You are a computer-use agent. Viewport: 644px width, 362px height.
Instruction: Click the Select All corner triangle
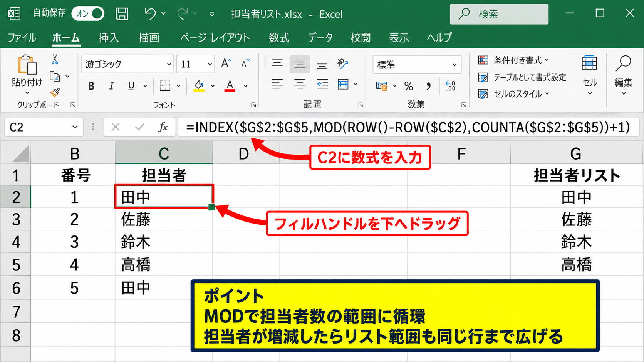(20, 154)
